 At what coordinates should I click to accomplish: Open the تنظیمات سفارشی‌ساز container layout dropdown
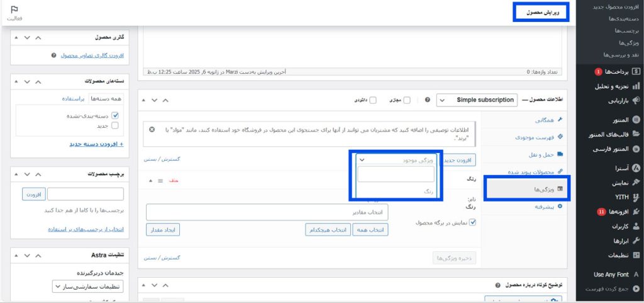coord(88,286)
